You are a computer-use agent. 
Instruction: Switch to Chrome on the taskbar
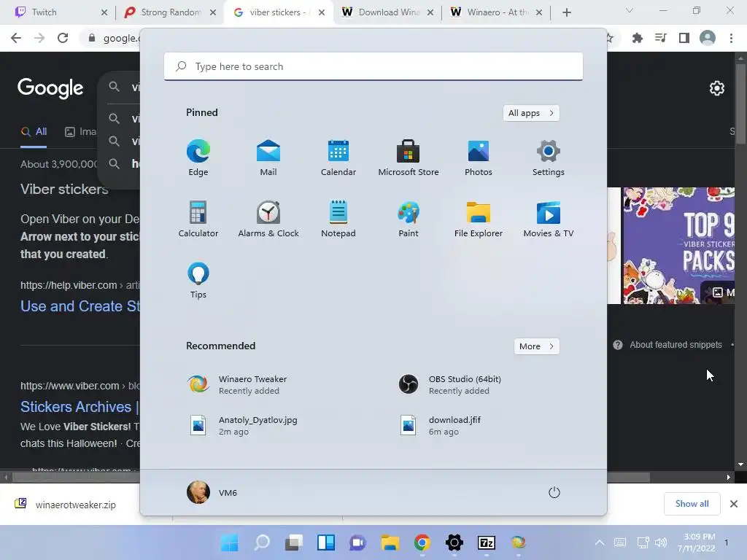[422, 542]
